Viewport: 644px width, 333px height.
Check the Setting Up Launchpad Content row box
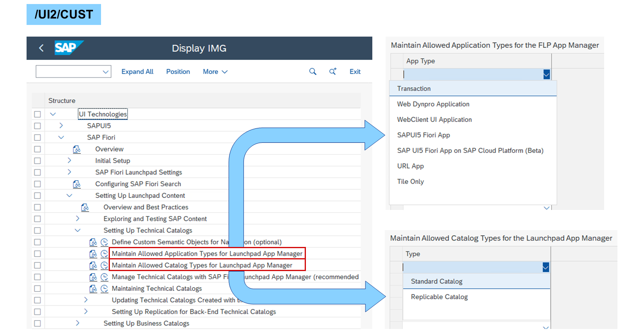point(37,196)
